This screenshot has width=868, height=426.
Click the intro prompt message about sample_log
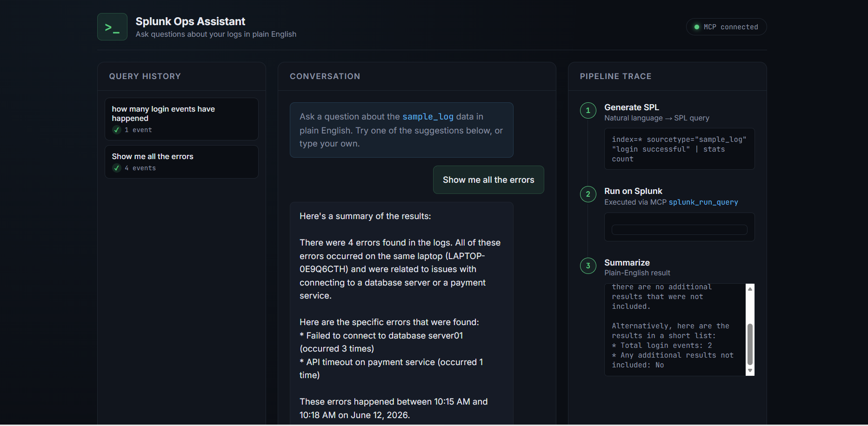click(401, 130)
